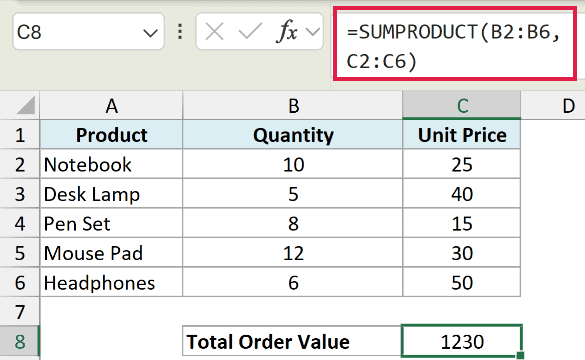Screen dimensions: 585x360
Task: Click the Unit Price header cell
Action: pos(462,135)
